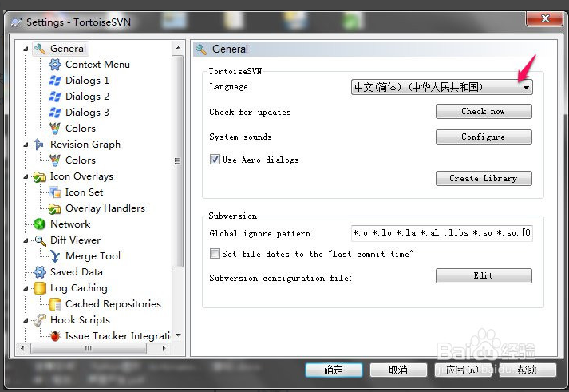Click TortoiseSVN icon in title bar
Image resolution: width=569 pixels, height=392 pixels.
tap(16, 22)
